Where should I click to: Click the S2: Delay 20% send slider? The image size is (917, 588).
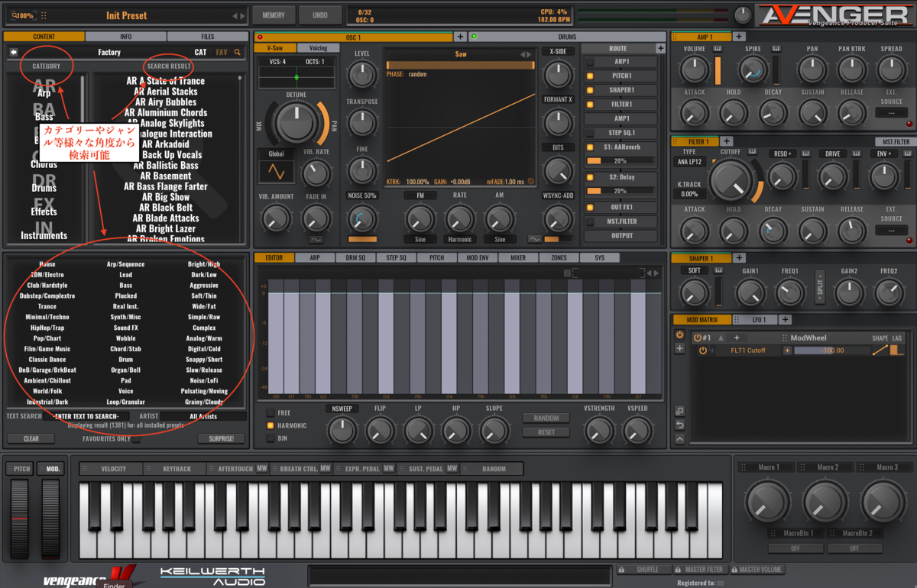pyautogui.click(x=620, y=191)
